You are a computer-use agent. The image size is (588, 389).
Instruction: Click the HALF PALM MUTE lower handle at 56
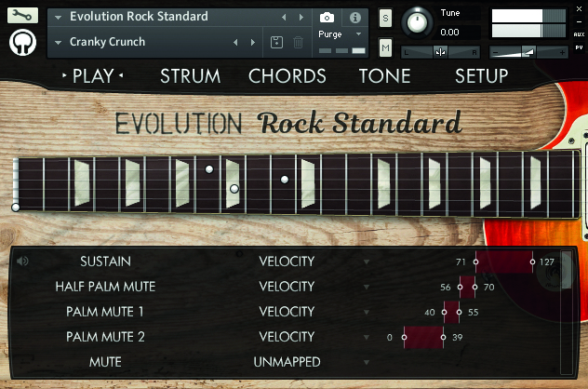tap(460, 287)
